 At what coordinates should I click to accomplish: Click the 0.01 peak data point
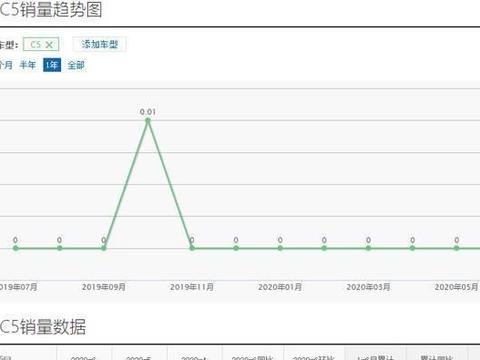point(148,121)
